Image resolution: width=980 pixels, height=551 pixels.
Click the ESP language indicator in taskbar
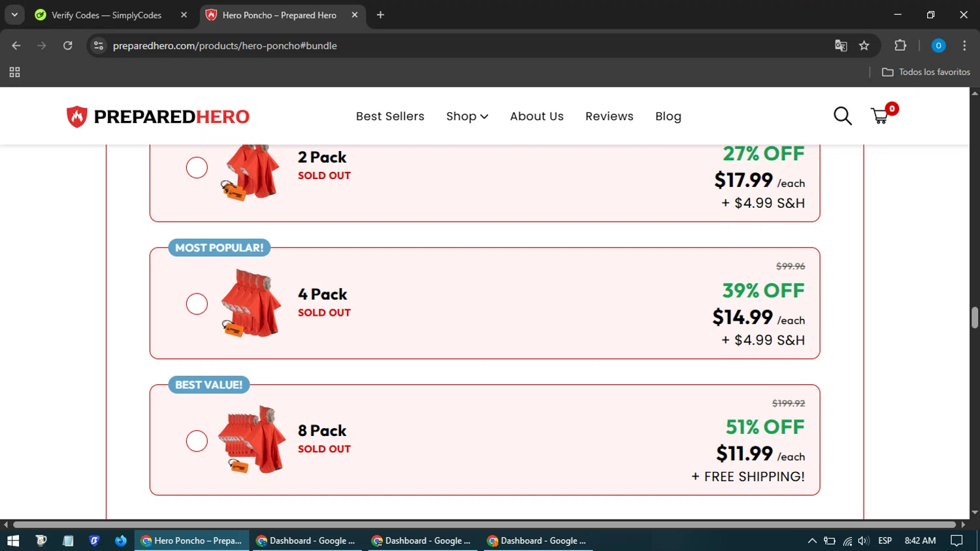tap(885, 541)
